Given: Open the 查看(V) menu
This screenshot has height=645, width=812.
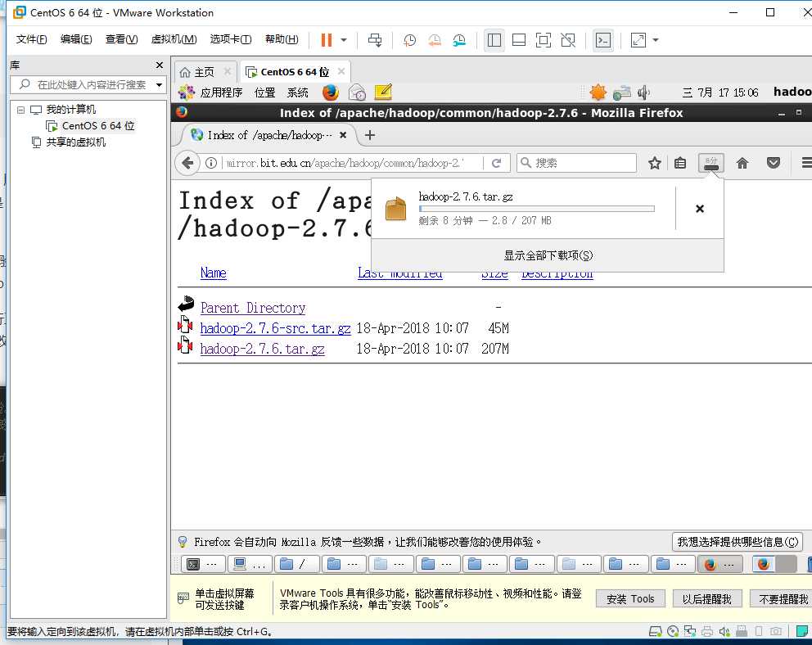Looking at the screenshot, I should click(121, 39).
